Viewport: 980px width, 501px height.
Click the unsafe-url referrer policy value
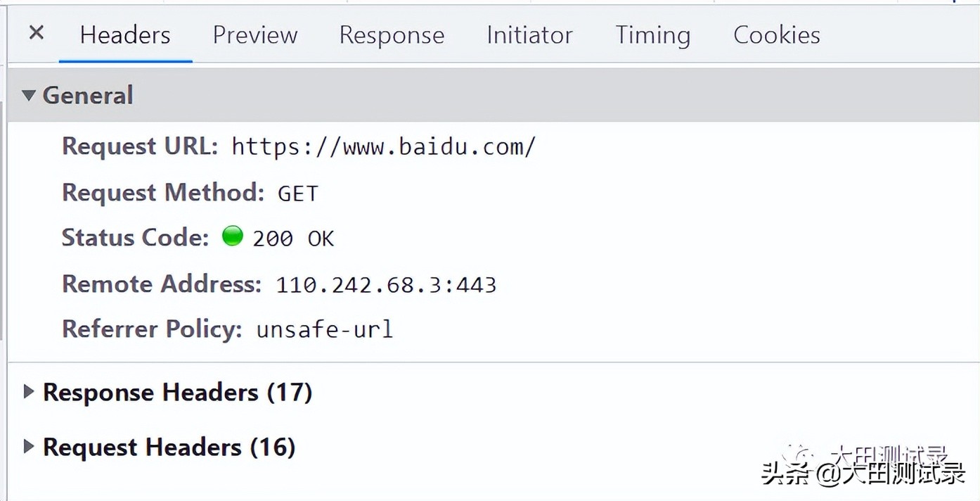point(325,329)
